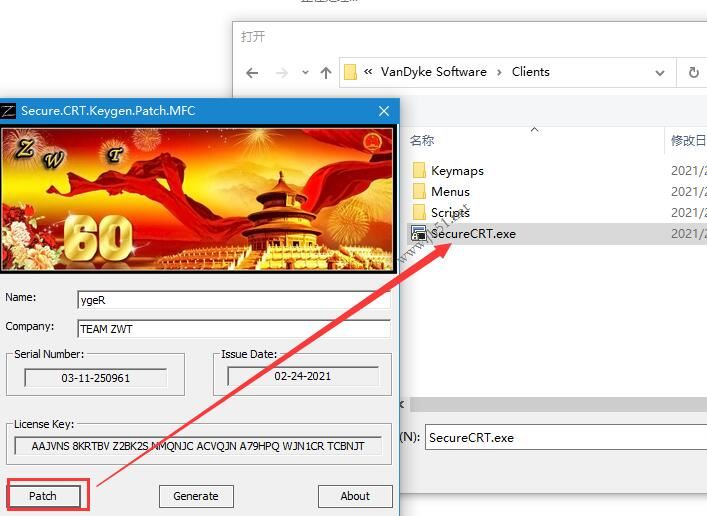Click the SecureCRT.exe application icon
Image resolution: width=707 pixels, height=516 pixels.
pos(419,233)
